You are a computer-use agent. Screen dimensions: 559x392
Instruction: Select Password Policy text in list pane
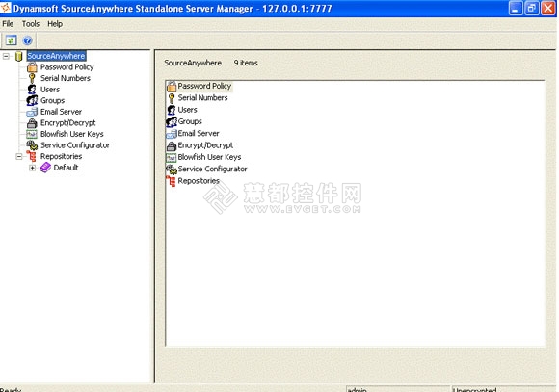[204, 86]
